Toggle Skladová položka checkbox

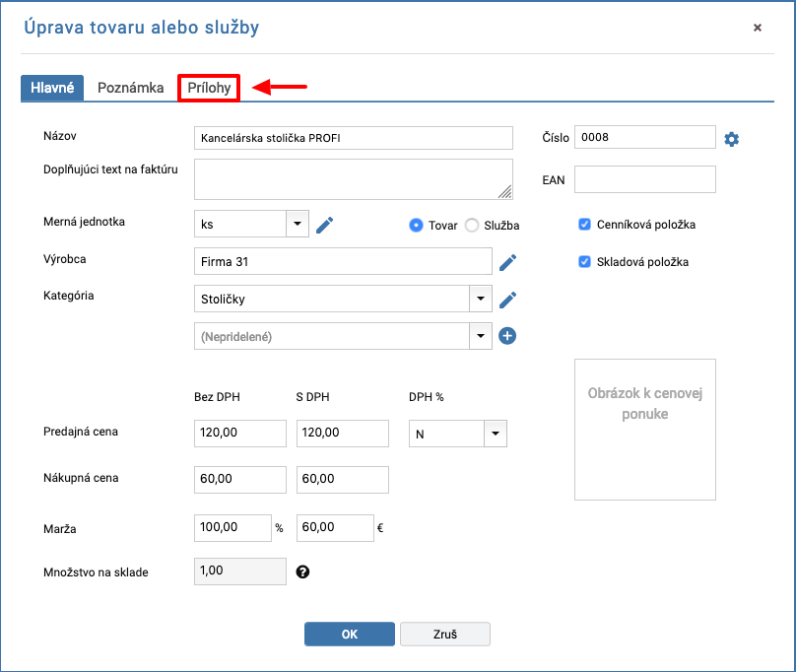coord(584,261)
